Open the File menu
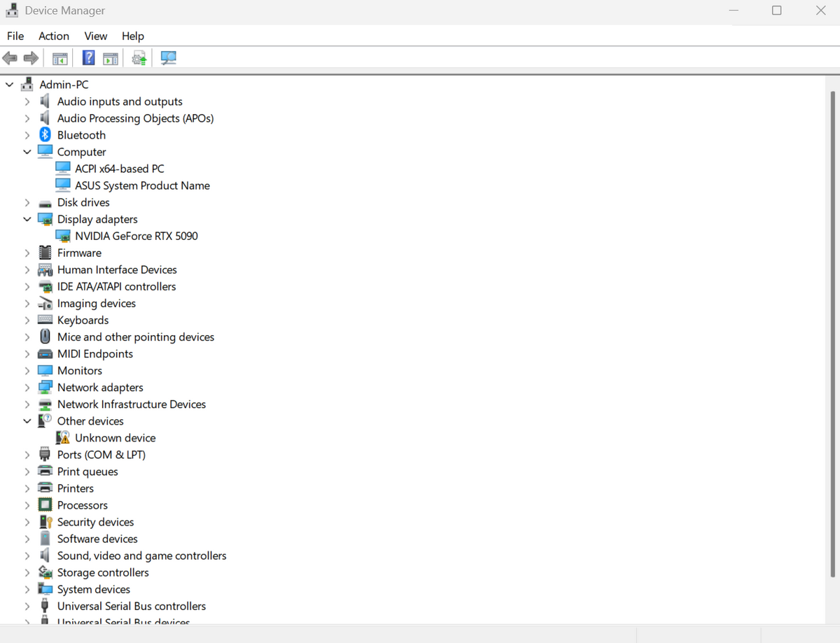This screenshot has height=643, width=840. [15, 36]
